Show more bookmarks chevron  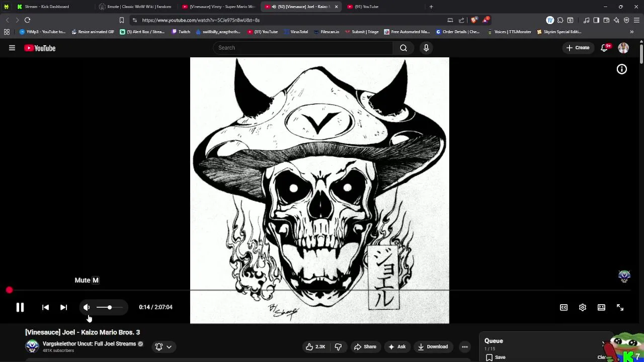point(631,32)
